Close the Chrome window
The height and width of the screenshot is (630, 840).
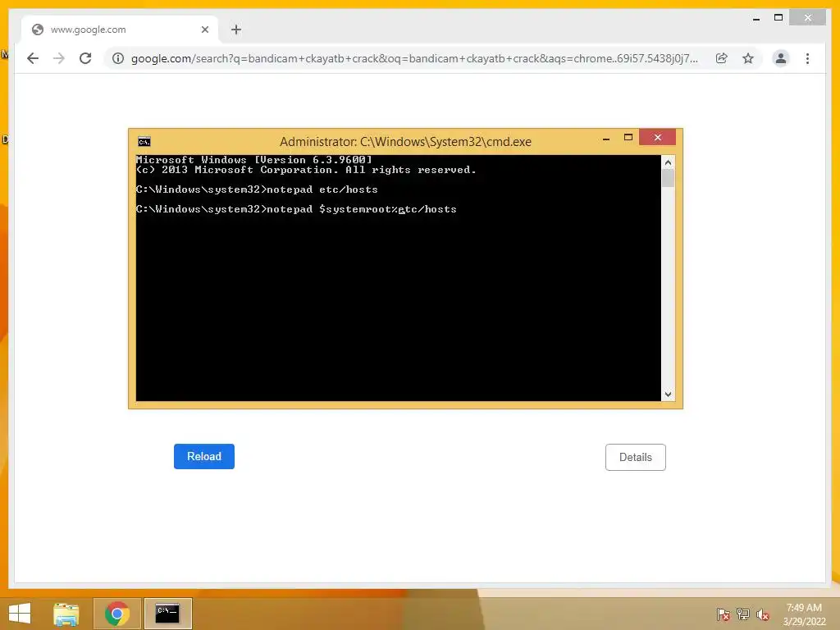coord(808,18)
